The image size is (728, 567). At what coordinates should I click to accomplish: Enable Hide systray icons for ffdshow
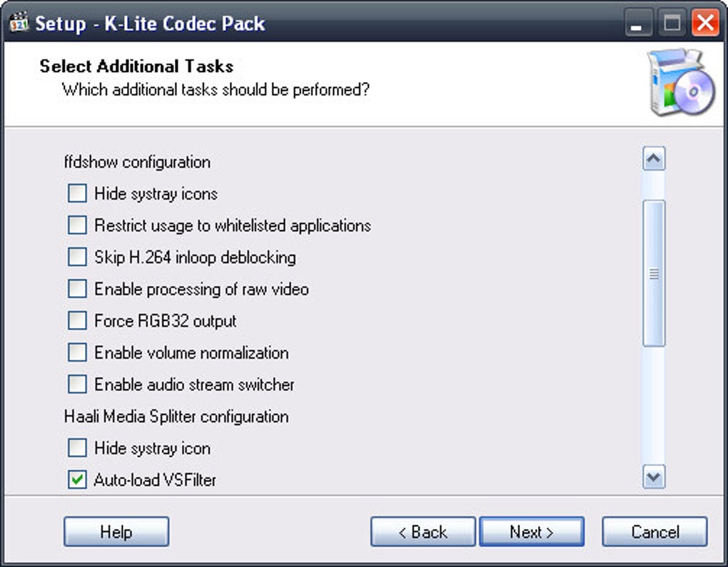point(77,193)
